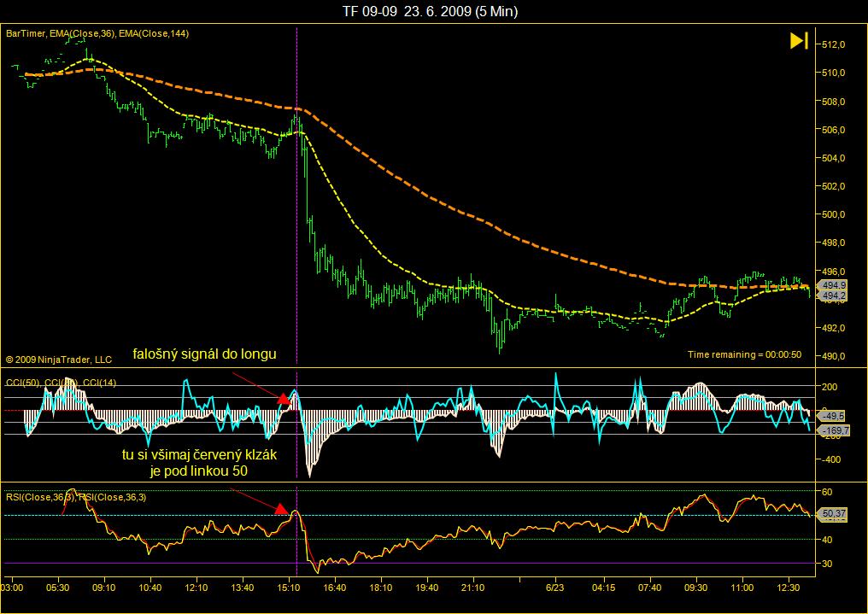
Task: Click the © 2009 NinjaTrader, LLC copyright text
Action: coord(59,360)
